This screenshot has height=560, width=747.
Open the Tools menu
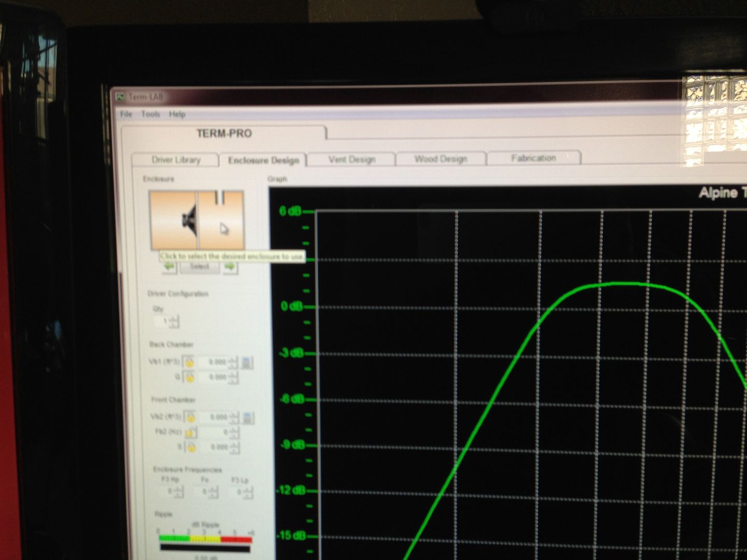point(150,114)
